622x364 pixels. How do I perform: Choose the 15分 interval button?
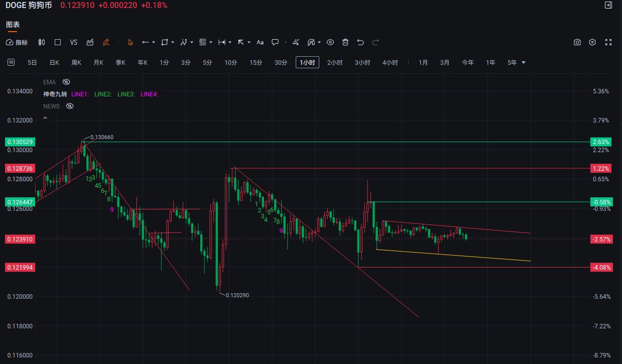pos(256,63)
